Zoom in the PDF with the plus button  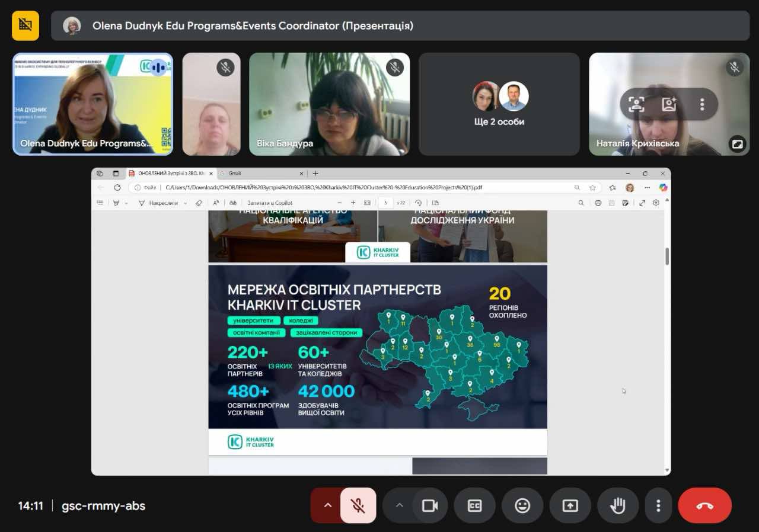pos(353,203)
